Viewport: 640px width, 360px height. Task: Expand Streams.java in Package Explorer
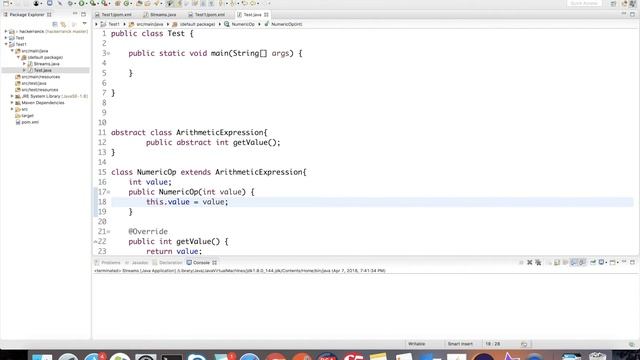[24, 64]
